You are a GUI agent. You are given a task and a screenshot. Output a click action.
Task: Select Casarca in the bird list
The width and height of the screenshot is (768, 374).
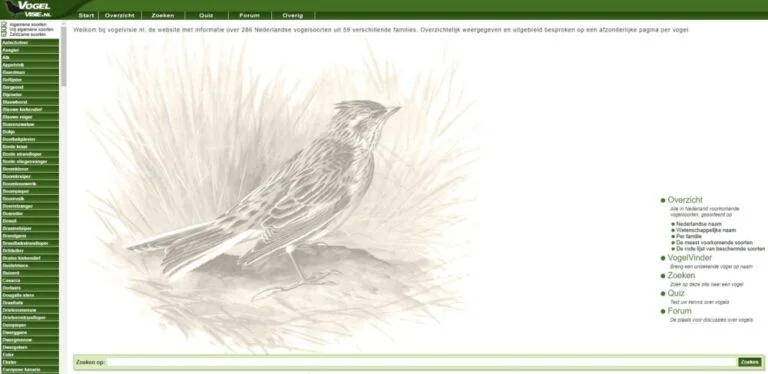tap(29, 280)
